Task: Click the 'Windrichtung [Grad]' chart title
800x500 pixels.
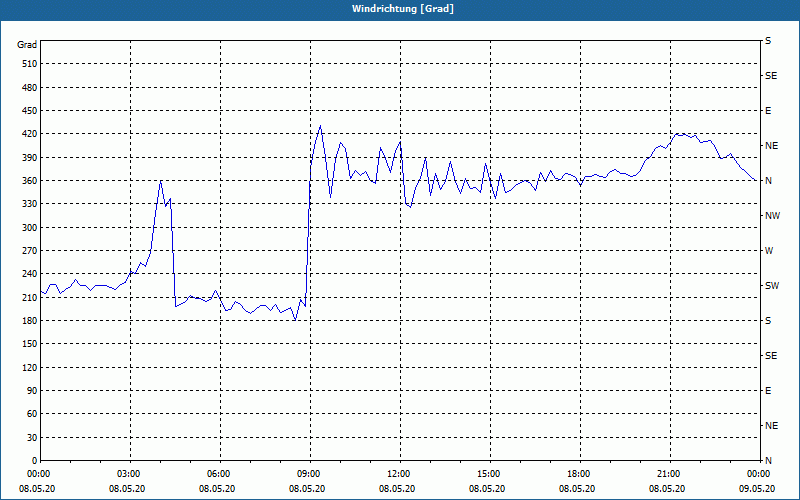Action: coord(403,9)
